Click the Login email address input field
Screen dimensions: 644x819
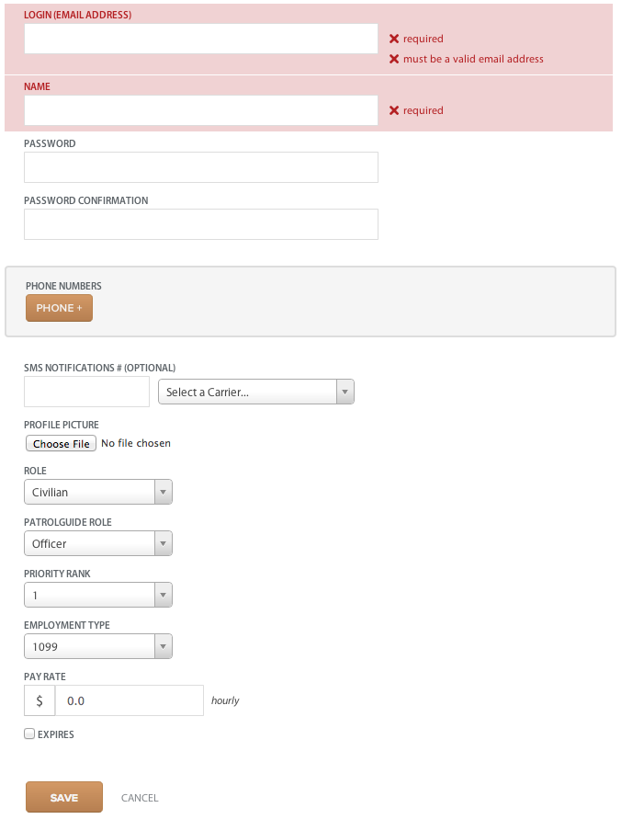(x=201, y=39)
